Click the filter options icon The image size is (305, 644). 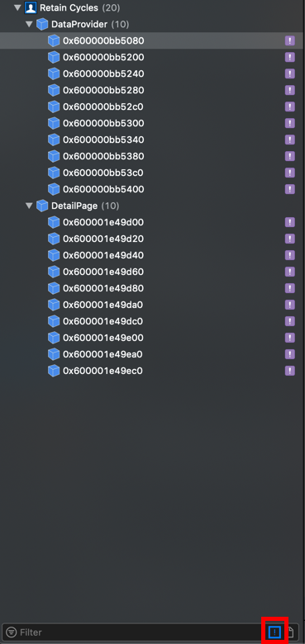tap(12, 632)
